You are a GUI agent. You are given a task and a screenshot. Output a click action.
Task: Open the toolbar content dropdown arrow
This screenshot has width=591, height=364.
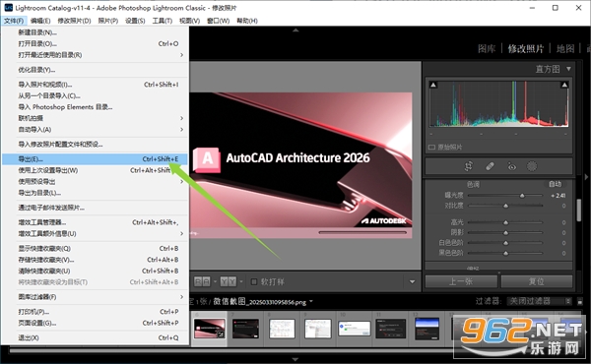pos(412,281)
